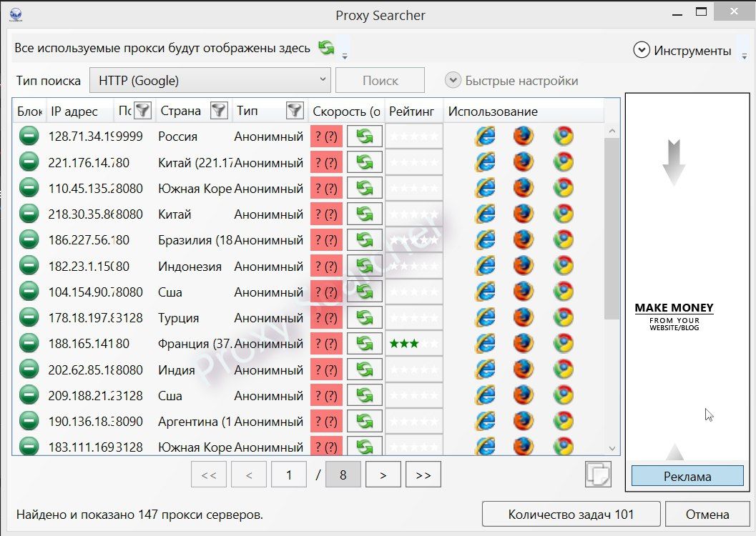756x536 pixels.
Task: Use 128.71.34.1 proxy in Internet Explorer
Action: click(485, 137)
